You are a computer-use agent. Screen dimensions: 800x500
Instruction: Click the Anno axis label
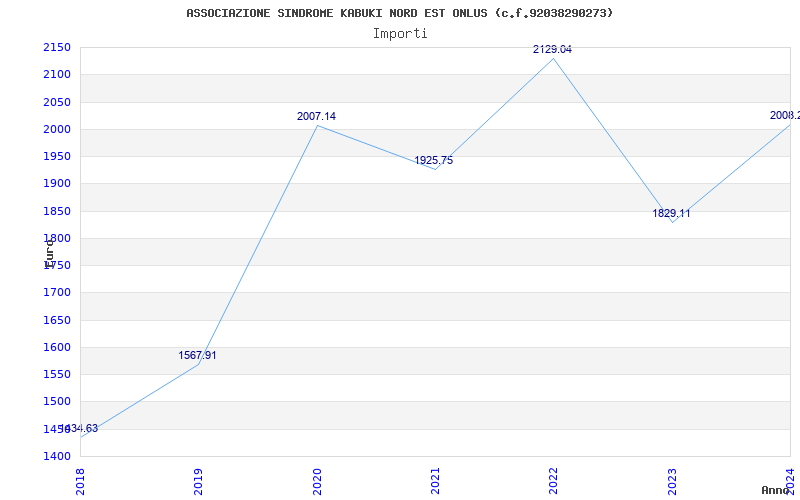776,490
